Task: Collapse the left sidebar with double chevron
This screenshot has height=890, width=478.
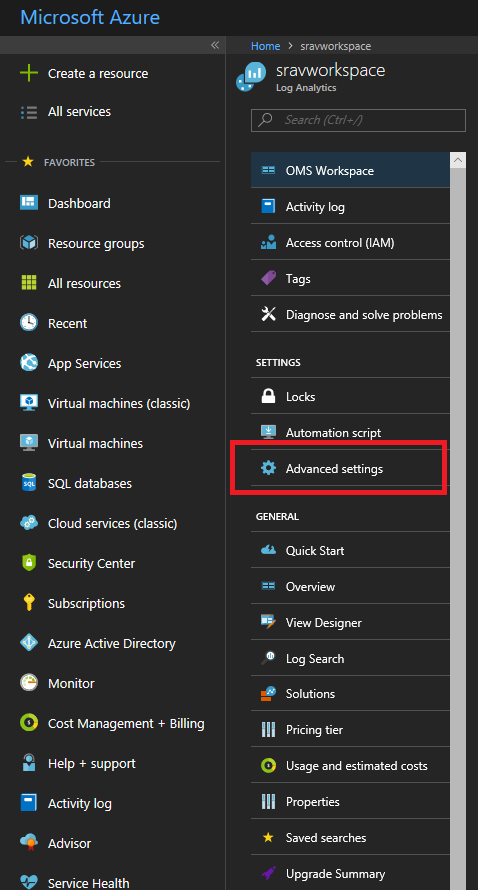Action: 215,45
